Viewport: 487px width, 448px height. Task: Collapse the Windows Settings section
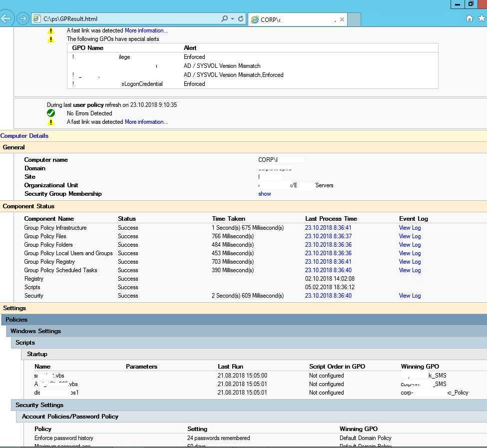[x=35, y=331]
